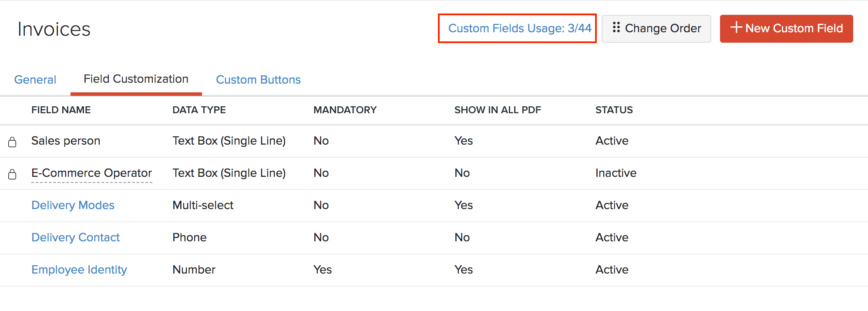Click the FIELD NAME column header

[x=61, y=110]
